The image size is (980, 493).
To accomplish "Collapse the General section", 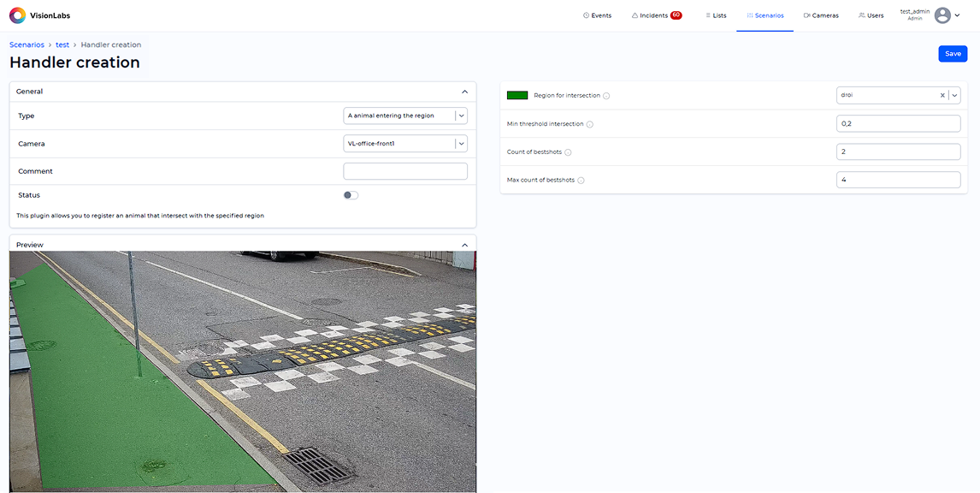I will [x=464, y=92].
